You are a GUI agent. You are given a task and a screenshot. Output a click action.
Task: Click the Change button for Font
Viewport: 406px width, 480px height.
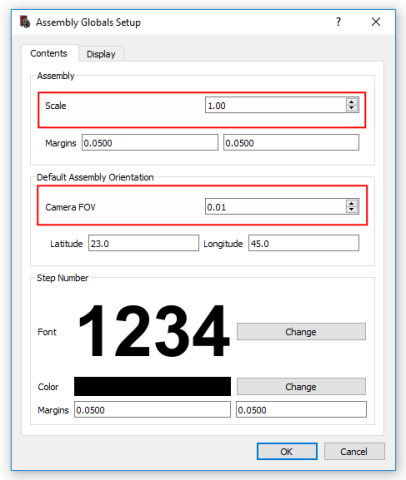[x=301, y=332]
